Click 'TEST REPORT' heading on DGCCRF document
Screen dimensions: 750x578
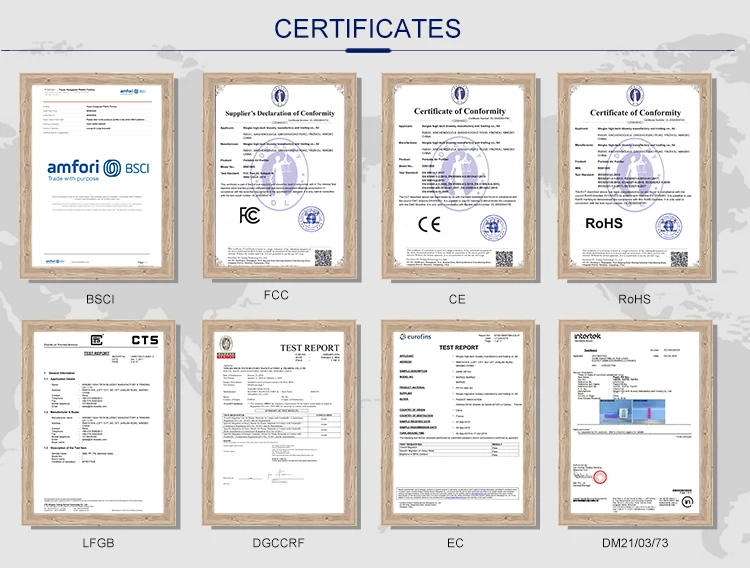point(309,348)
